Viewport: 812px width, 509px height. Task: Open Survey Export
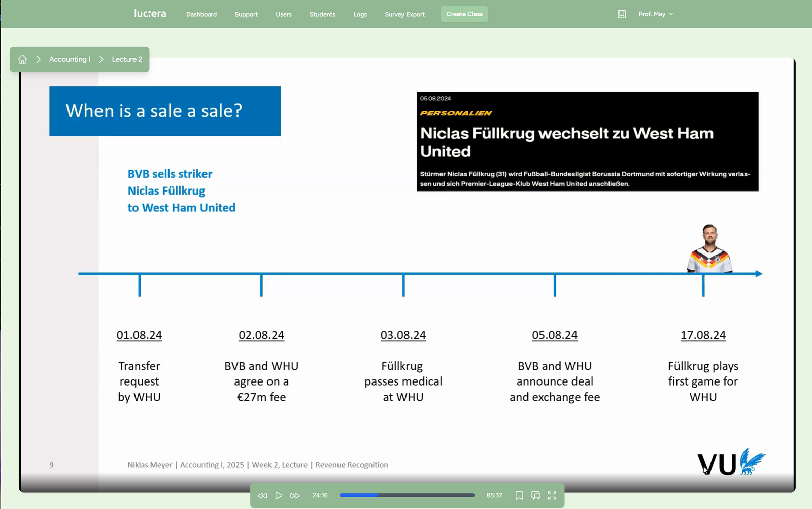click(x=405, y=14)
